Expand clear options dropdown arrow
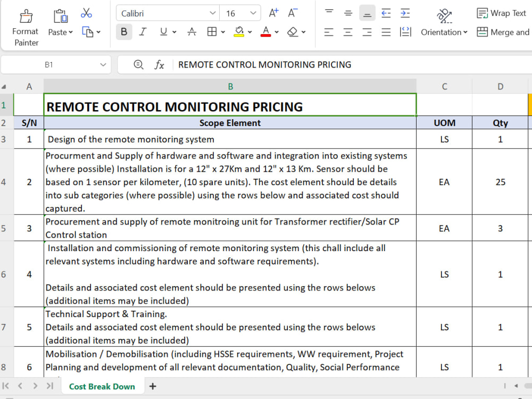The width and height of the screenshot is (532, 399). click(x=304, y=32)
